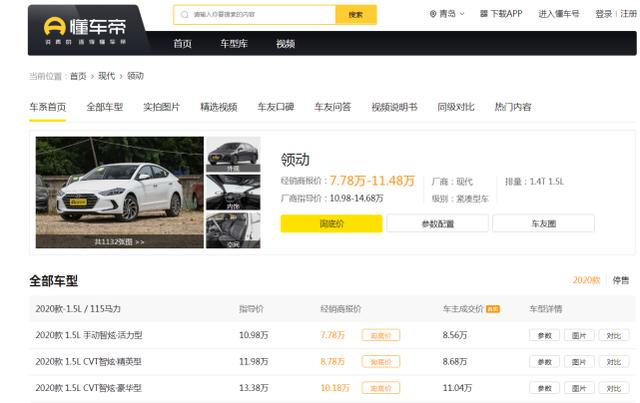Image resolution: width=640 pixels, height=403 pixels.
Task: Click 2020款 1.5L CVT智炫·豪华型 model name
Action: pyautogui.click(x=89, y=388)
